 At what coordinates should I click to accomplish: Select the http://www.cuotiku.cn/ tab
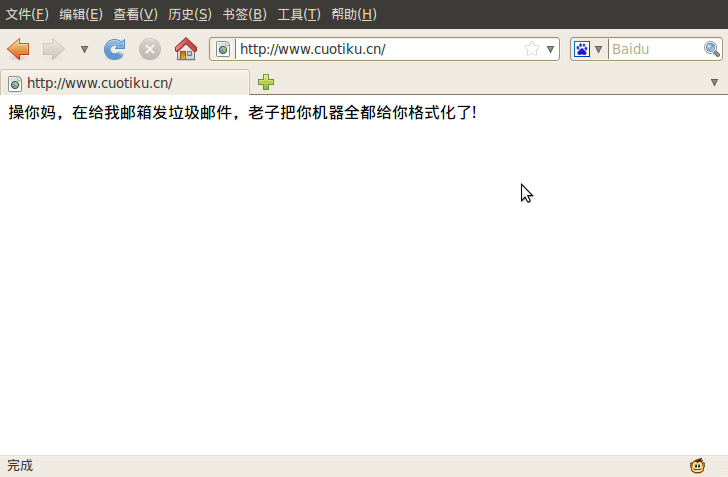click(125, 83)
